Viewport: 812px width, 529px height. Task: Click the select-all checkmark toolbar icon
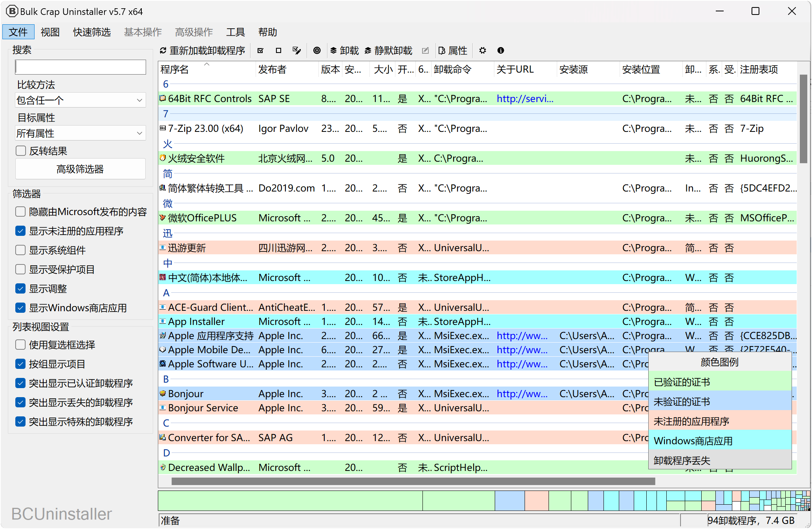260,51
